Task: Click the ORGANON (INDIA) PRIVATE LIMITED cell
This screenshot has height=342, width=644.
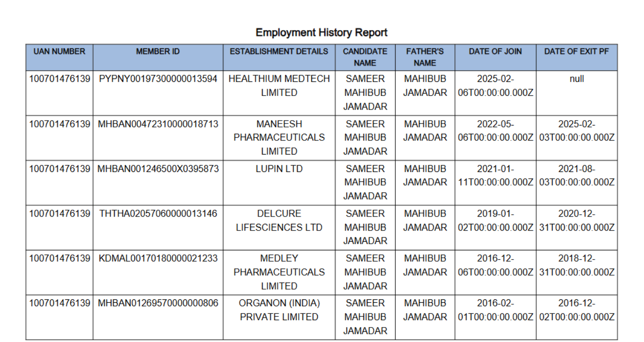Action: (279, 310)
